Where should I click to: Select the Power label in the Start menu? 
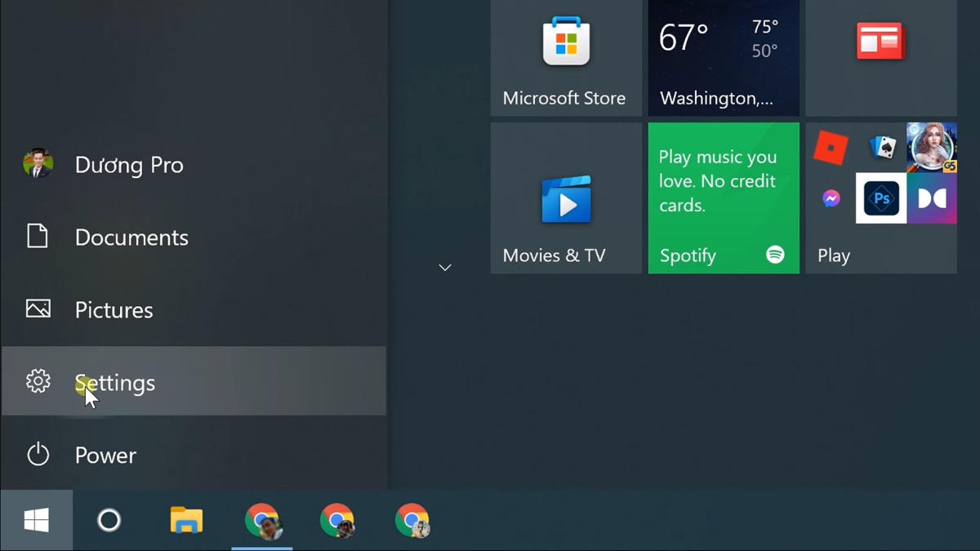(x=105, y=455)
